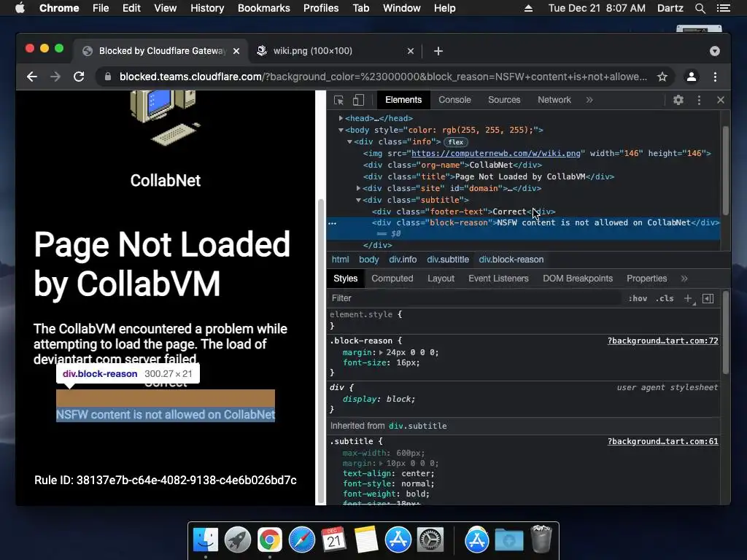
Task: Open the Bookmarks menu
Action: 263,8
